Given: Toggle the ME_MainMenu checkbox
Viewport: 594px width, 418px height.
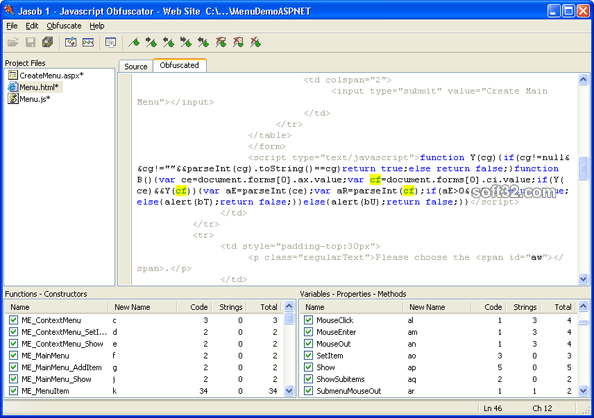Looking at the screenshot, I should point(14,355).
